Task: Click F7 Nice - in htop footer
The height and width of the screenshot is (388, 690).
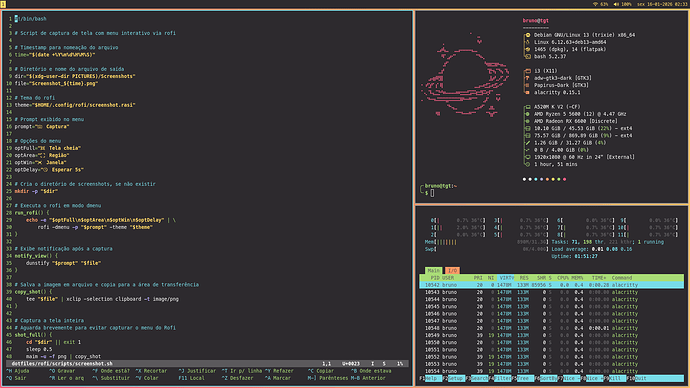Action: 569,378
